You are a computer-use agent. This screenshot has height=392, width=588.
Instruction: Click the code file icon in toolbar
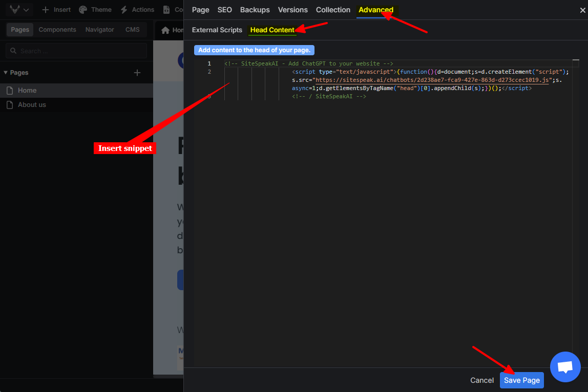pos(166,10)
